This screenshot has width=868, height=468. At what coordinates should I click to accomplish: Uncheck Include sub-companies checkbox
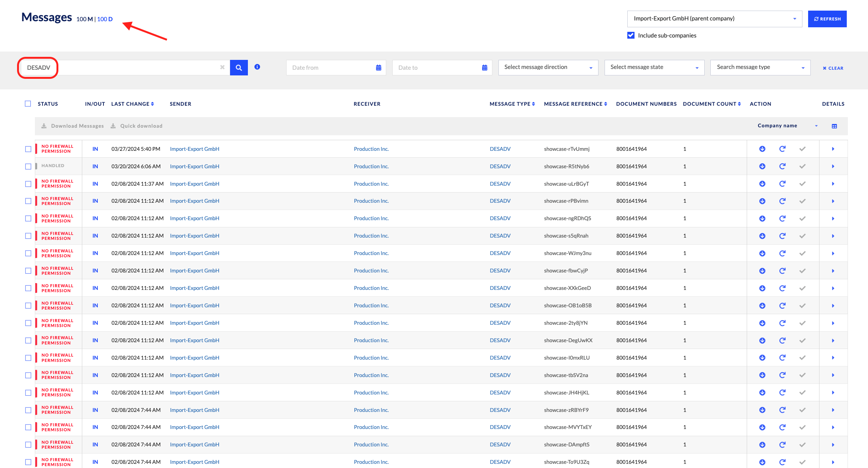631,35
